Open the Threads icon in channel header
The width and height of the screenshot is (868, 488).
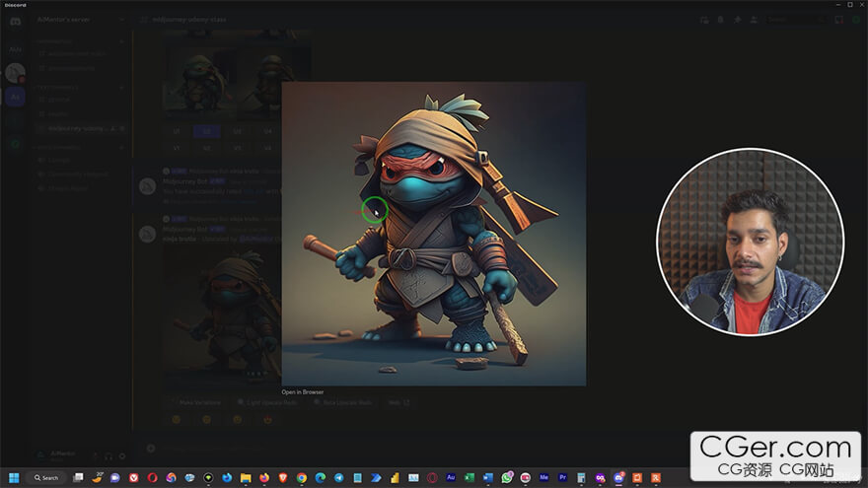tap(704, 20)
